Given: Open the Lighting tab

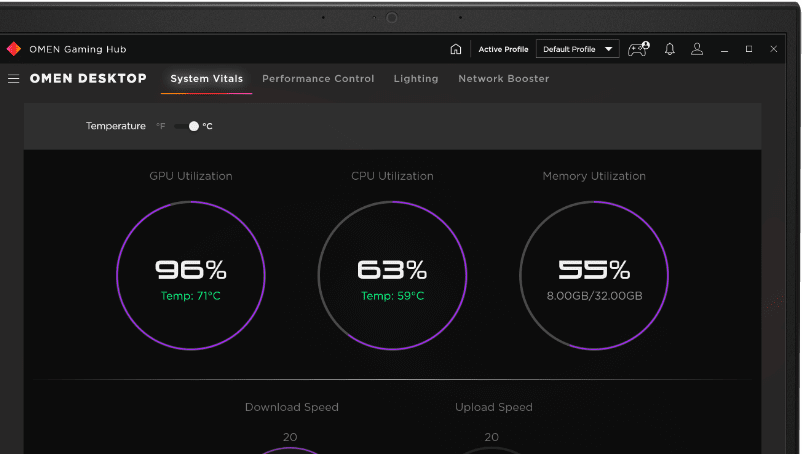Looking at the screenshot, I should [416, 79].
